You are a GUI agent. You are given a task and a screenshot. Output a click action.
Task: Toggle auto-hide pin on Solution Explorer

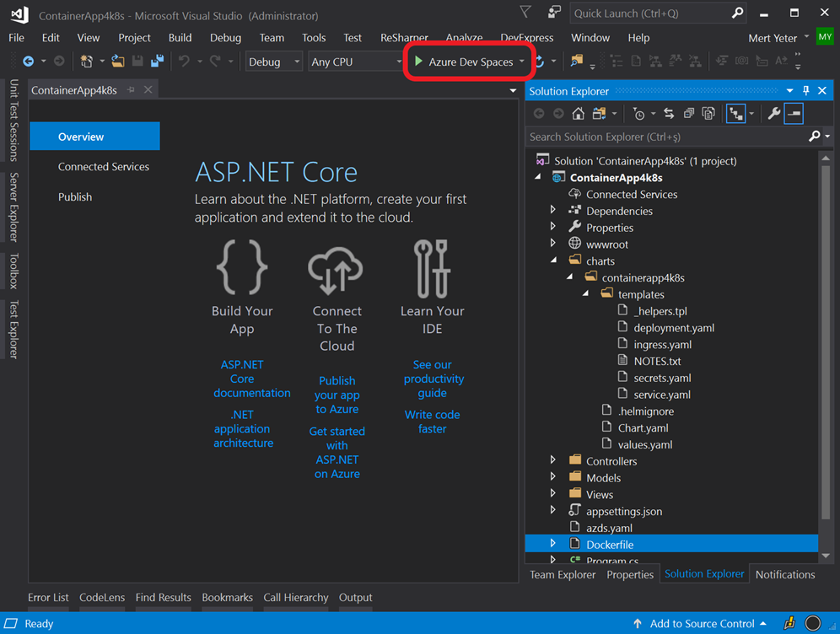(x=805, y=90)
